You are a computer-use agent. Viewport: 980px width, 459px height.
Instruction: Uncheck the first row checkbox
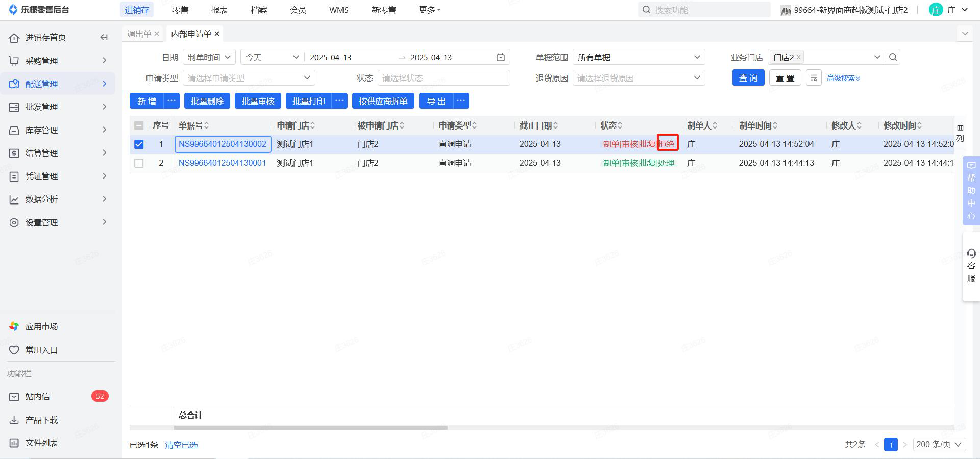(x=139, y=144)
